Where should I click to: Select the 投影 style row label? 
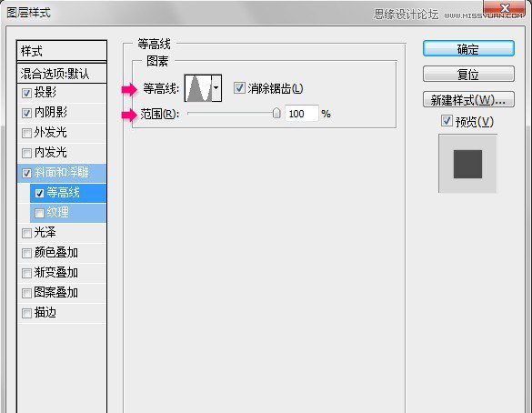[x=45, y=92]
